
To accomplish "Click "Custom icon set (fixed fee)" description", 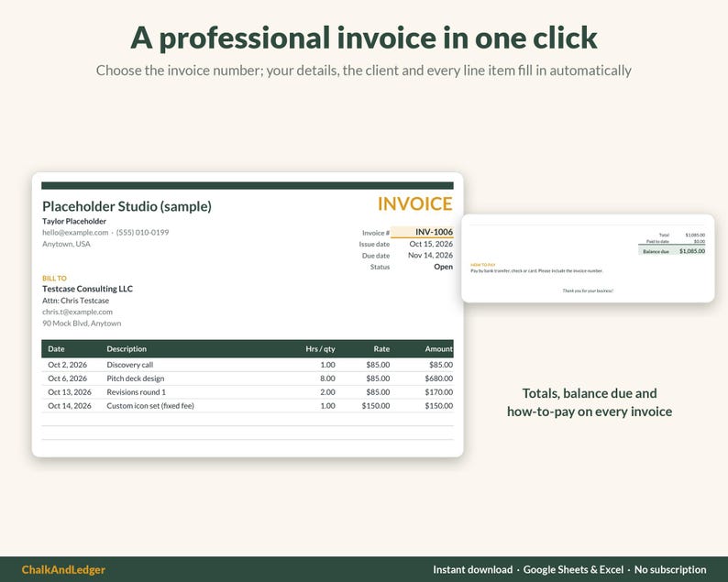I will point(150,406).
